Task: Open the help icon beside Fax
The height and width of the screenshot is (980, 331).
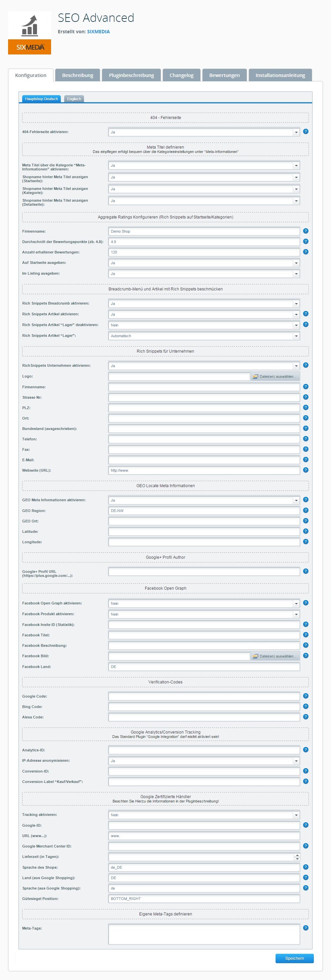Action: (305, 449)
